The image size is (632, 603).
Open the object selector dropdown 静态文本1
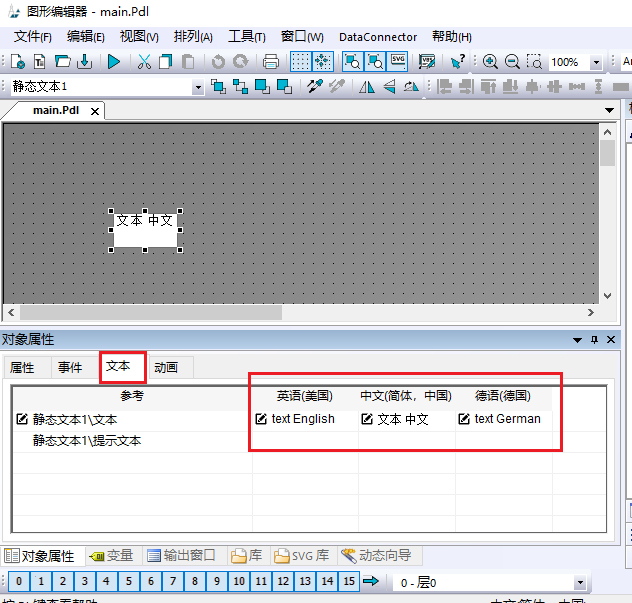(x=198, y=87)
